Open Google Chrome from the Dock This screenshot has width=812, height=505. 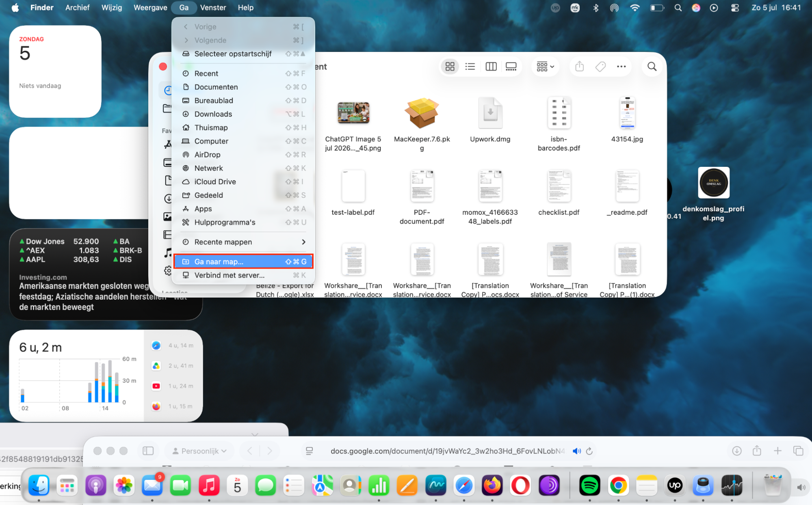click(x=618, y=485)
